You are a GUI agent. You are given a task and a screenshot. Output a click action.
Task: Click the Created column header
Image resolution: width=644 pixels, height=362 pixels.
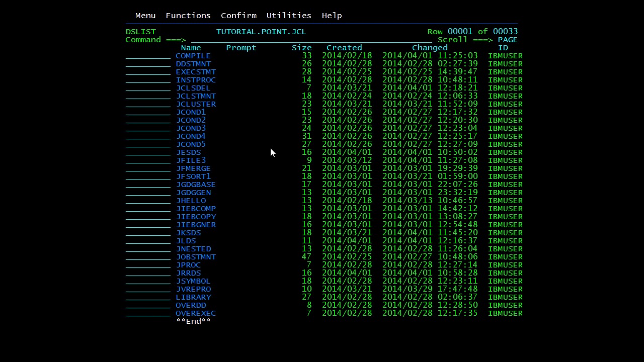coord(344,48)
